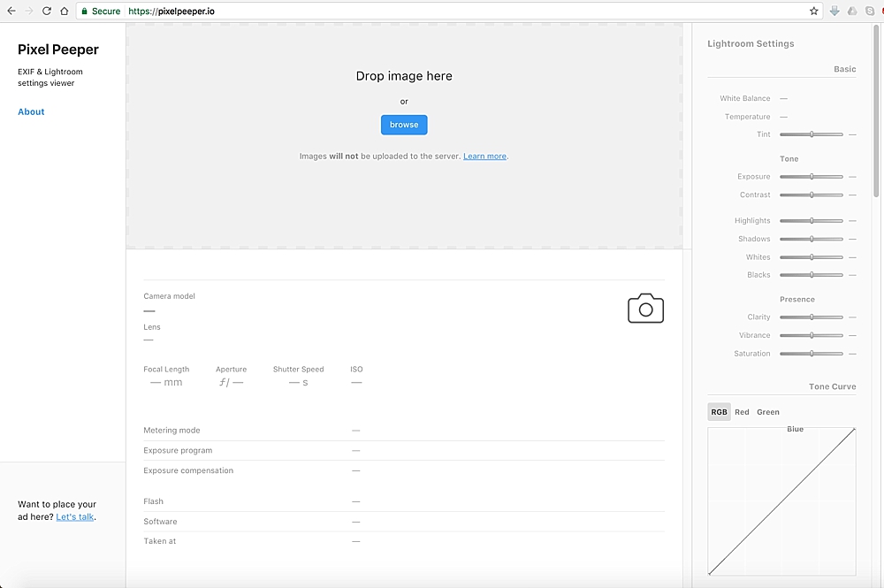Click the Temperature label
Screen dimensions: 884x588
[748, 117]
